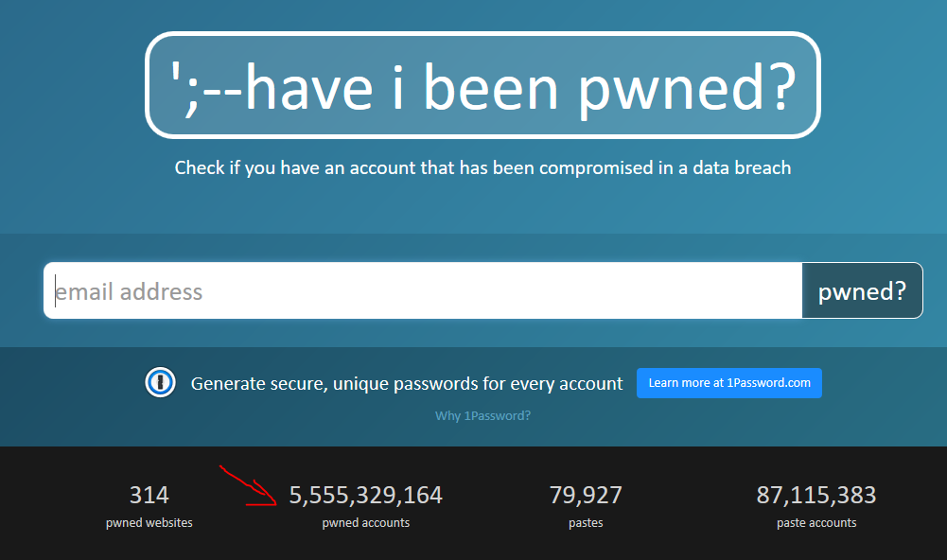947x560 pixels.
Task: Click the pastes label
Action: click(586, 522)
